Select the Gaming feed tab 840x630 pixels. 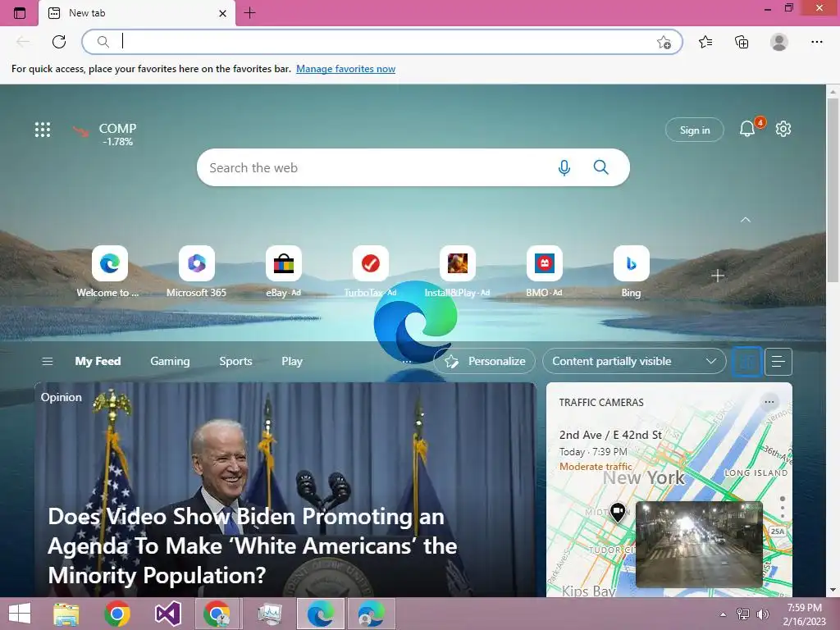coord(170,361)
